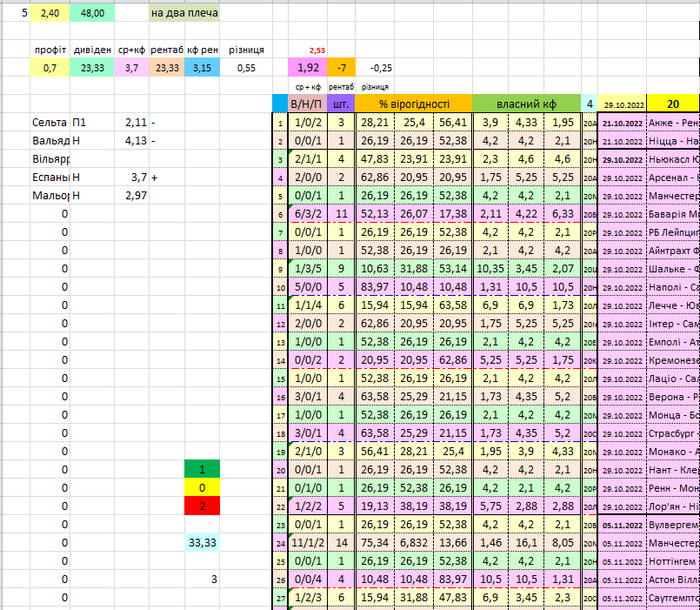Click the 'Наполі' match cell
Viewport: 700px width, 610px height.
click(673, 287)
